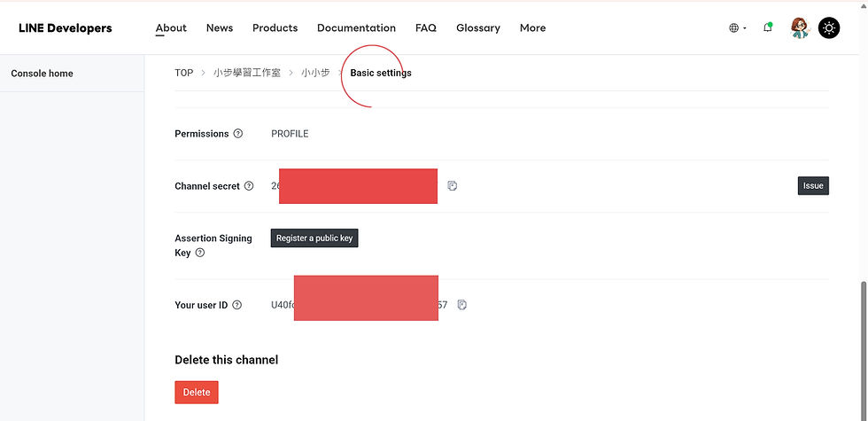The width and height of the screenshot is (868, 421).
Task: Open the Glossary menu item
Action: 478,27
